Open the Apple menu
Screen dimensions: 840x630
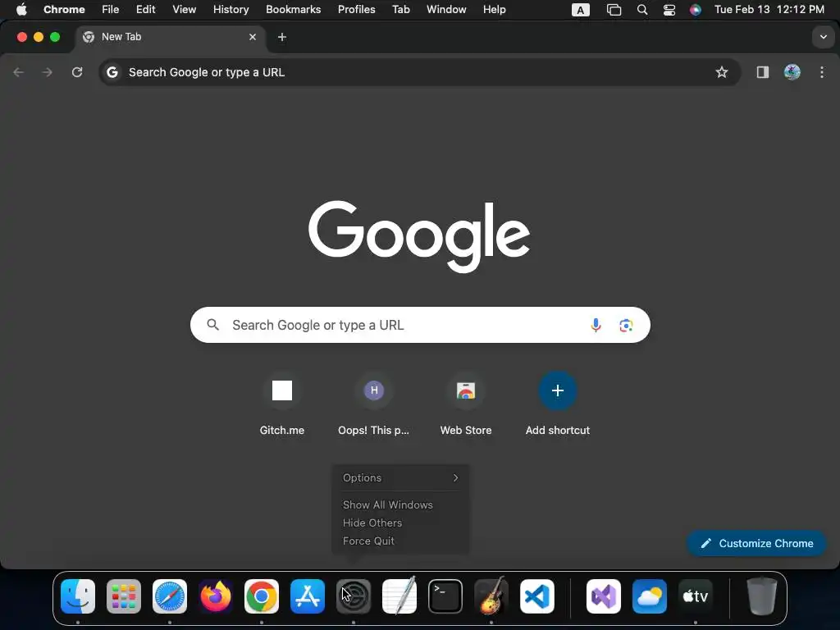21,10
